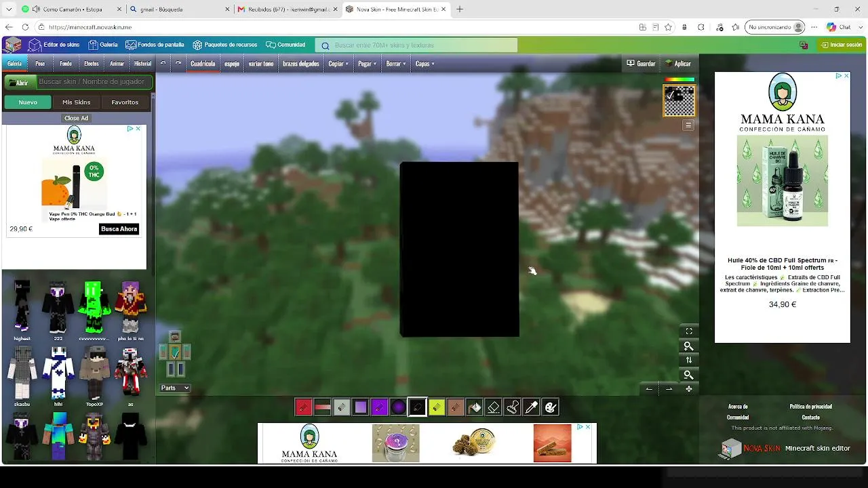Activate the eyedropper color picker

click(531, 407)
